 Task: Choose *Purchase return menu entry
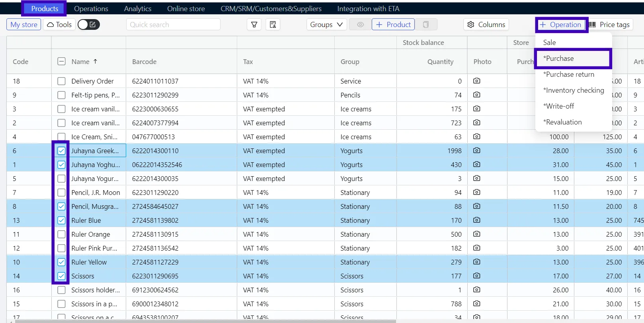(x=573, y=74)
